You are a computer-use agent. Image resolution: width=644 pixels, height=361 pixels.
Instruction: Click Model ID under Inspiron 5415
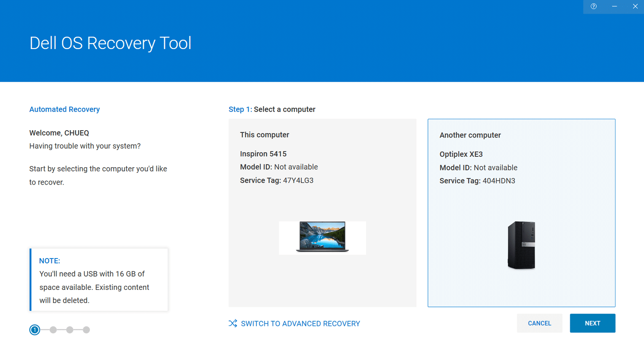tap(279, 167)
